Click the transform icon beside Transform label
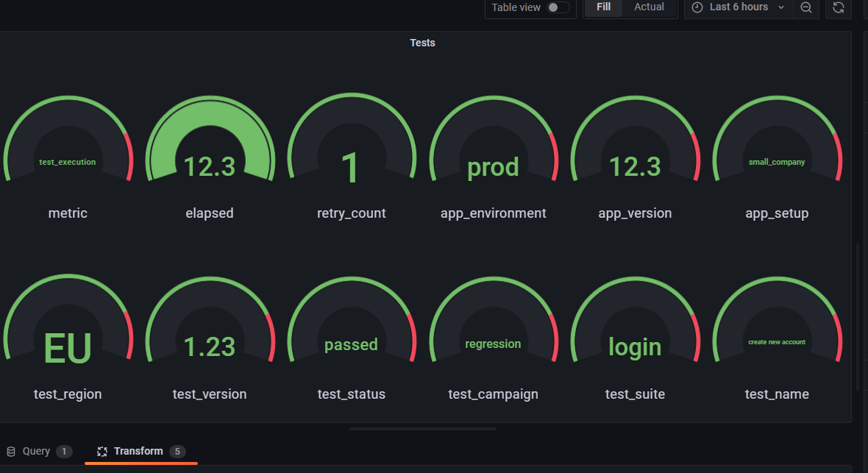868x473 pixels. coord(102,452)
